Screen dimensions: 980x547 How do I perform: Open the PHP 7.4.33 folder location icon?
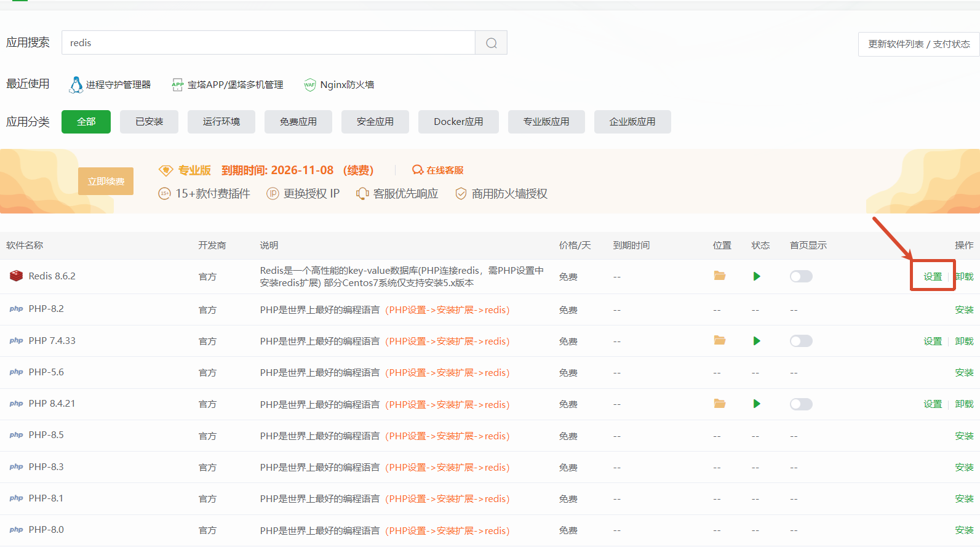720,340
